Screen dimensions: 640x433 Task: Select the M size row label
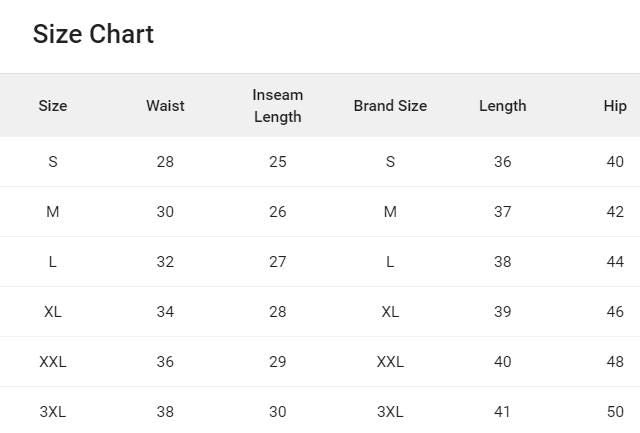(53, 212)
